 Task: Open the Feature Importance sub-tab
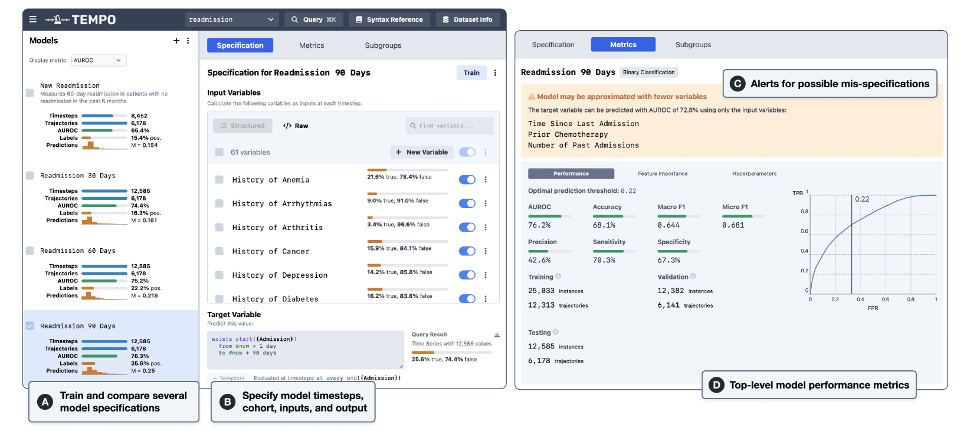[x=663, y=173]
